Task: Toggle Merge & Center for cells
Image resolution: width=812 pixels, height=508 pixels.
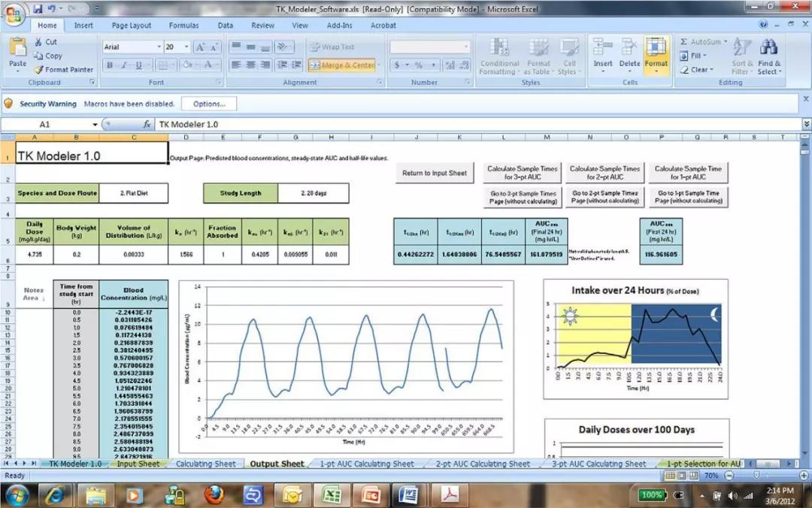Action: pos(342,65)
